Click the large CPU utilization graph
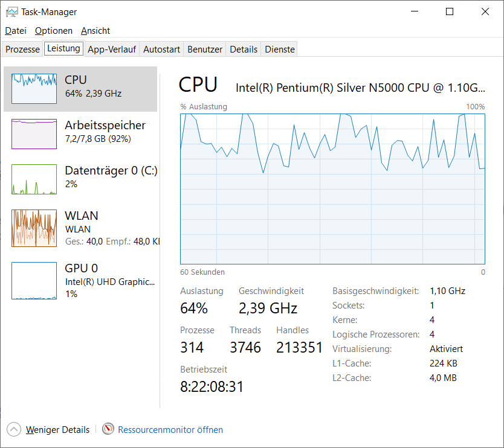 (x=332, y=189)
